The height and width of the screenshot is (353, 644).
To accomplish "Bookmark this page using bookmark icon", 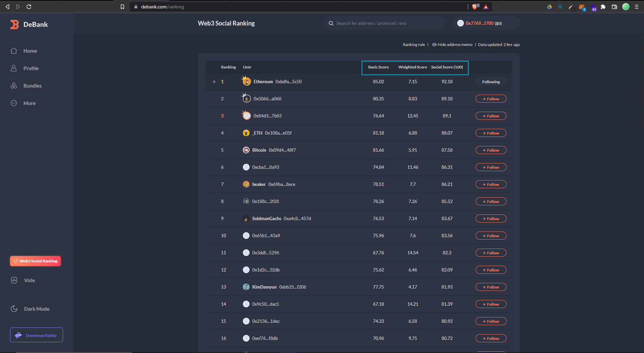I will click(122, 7).
